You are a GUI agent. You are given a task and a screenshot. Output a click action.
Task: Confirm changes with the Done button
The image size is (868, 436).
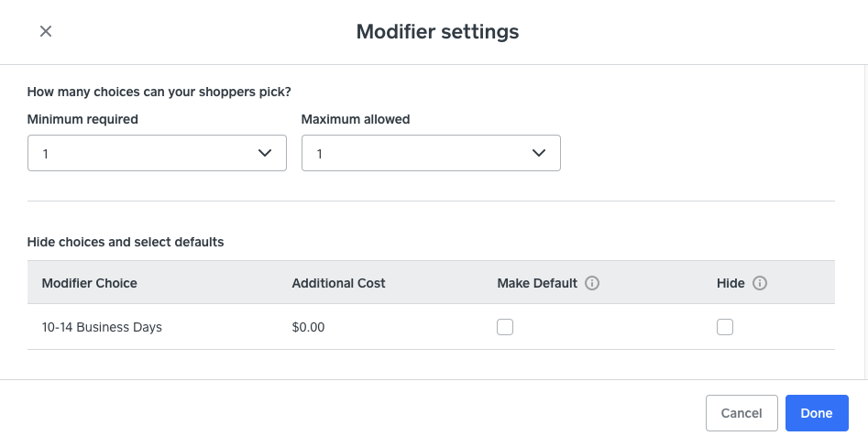(816, 413)
